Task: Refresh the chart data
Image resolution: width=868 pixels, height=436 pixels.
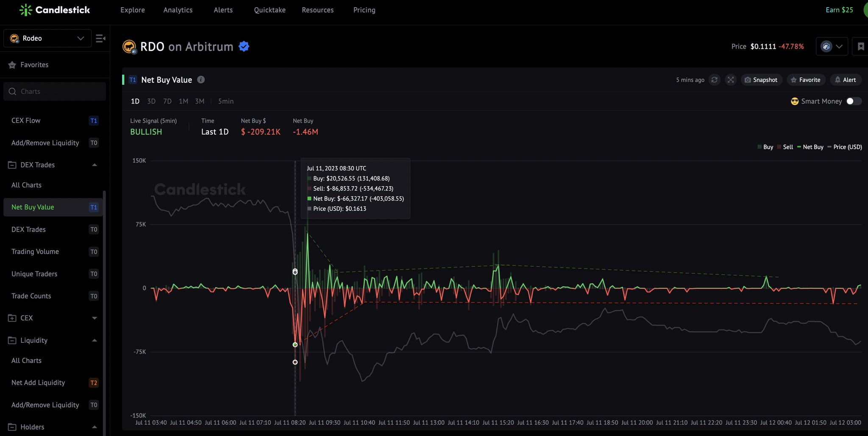Action: tap(715, 80)
